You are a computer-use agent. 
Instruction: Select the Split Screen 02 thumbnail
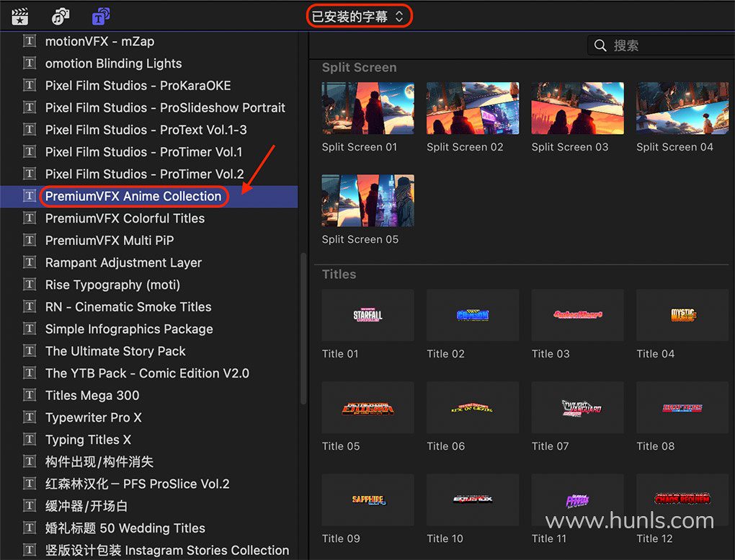point(473,108)
